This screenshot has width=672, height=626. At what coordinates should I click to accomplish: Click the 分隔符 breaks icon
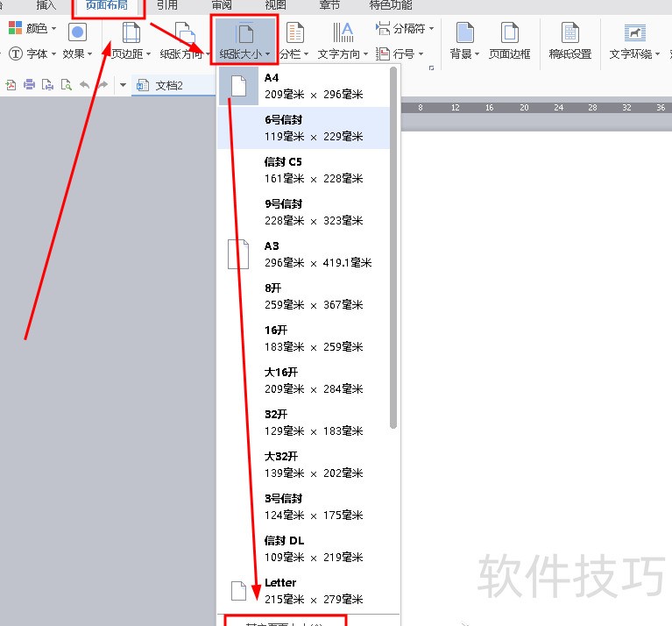pyautogui.click(x=383, y=28)
